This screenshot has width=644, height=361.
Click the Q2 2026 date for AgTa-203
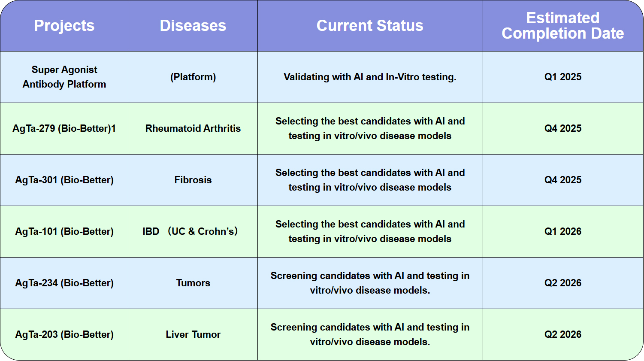tap(562, 334)
